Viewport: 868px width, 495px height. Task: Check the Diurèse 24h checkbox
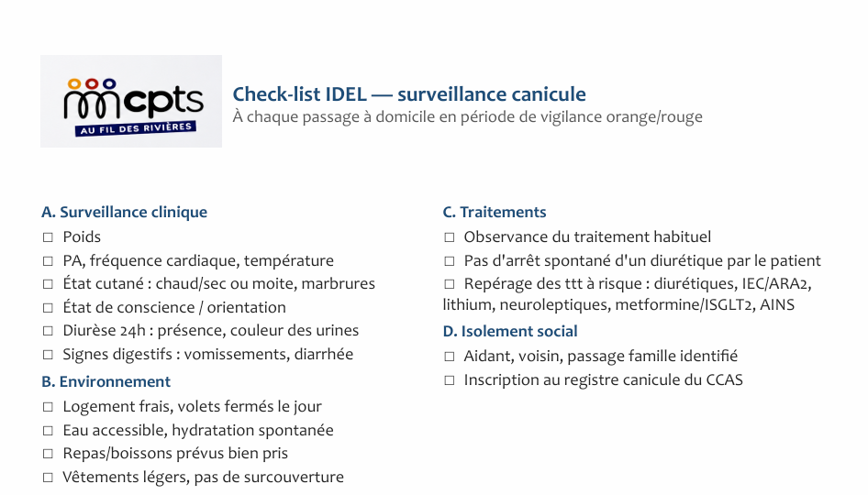(48, 331)
